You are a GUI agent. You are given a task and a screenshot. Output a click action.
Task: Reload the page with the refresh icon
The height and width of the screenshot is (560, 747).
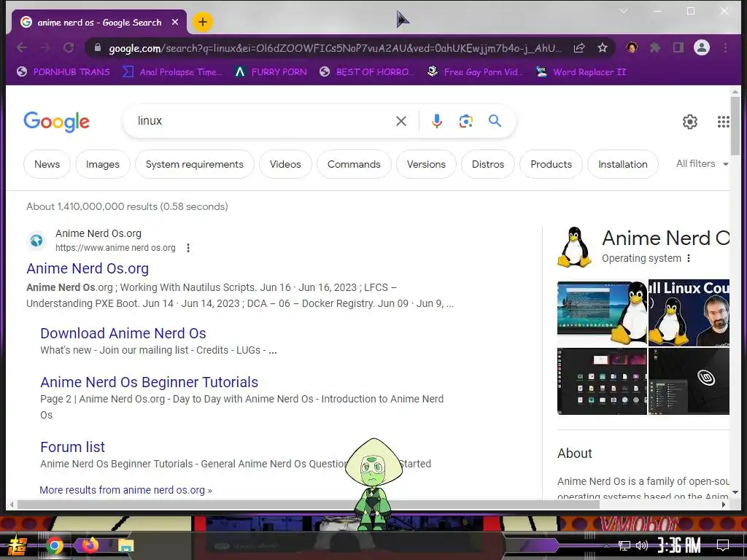[69, 47]
